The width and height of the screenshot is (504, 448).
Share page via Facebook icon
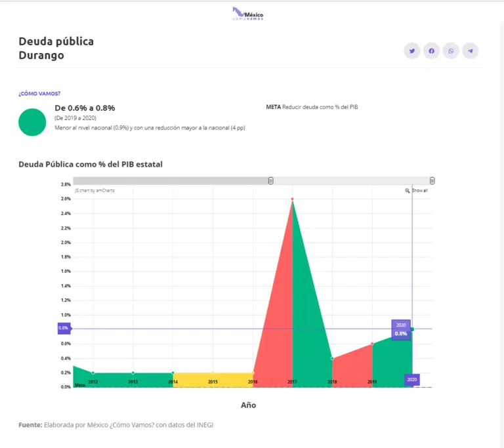(x=431, y=51)
